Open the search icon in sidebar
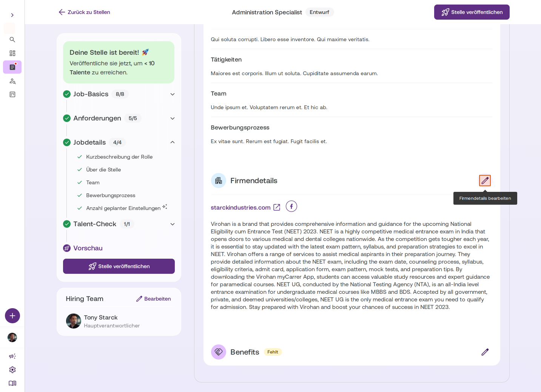541x392 pixels. (x=12, y=40)
